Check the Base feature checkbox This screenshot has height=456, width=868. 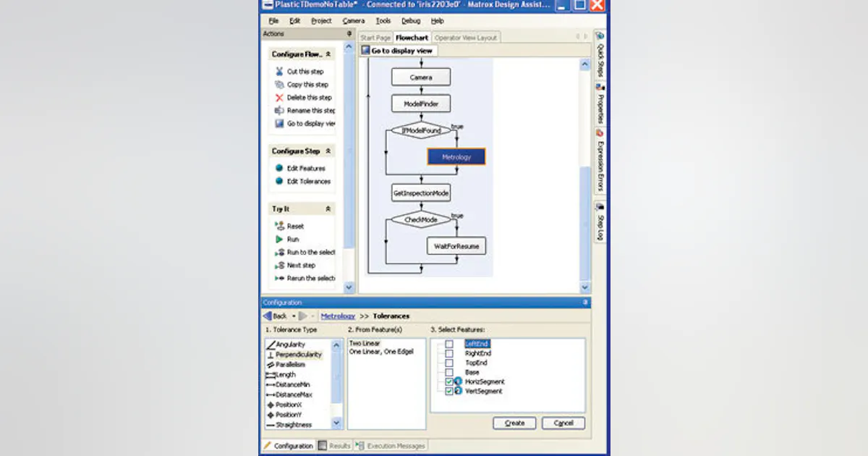(x=449, y=372)
